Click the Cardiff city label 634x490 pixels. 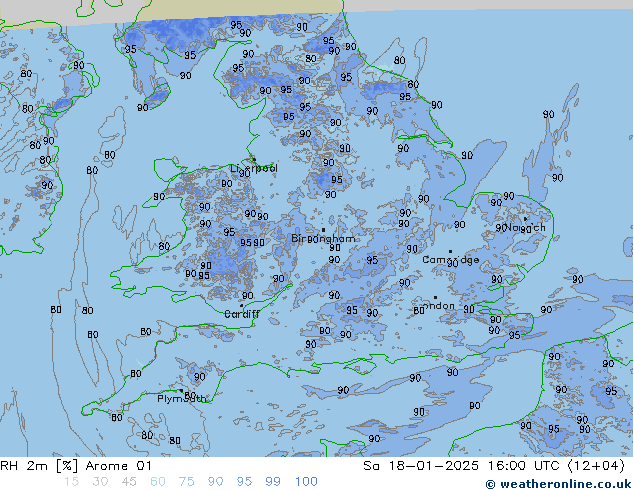coord(242,314)
